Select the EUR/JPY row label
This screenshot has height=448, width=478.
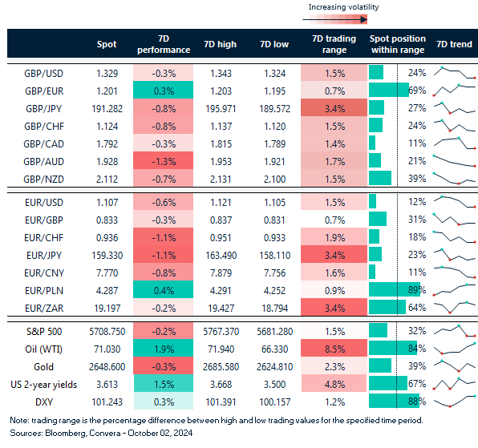(44, 255)
